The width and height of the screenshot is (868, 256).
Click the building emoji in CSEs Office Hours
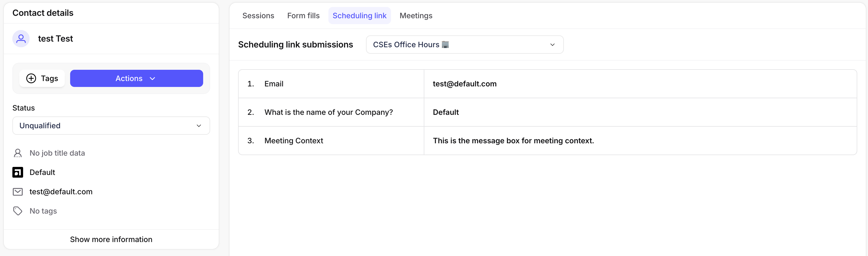coord(445,44)
